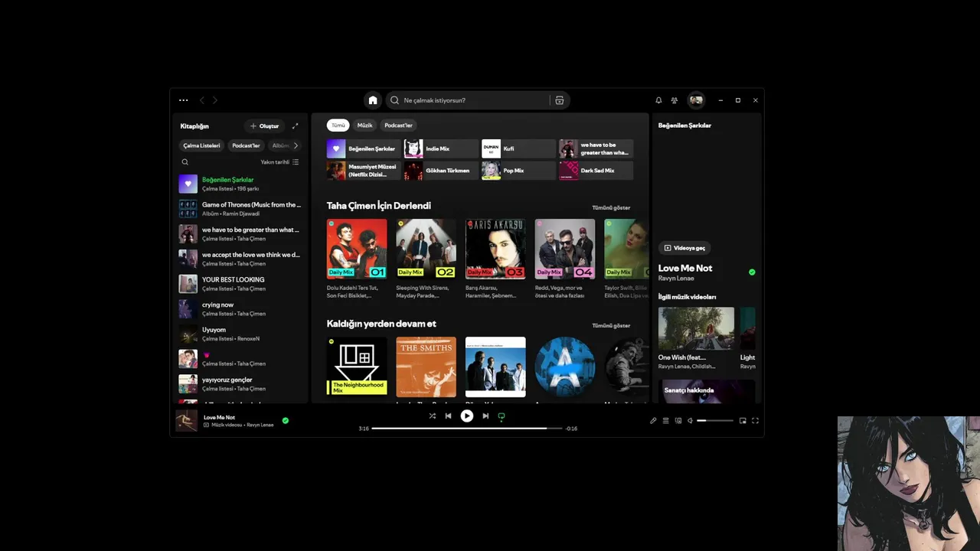Search within your library
980x551 pixels.
click(x=185, y=162)
